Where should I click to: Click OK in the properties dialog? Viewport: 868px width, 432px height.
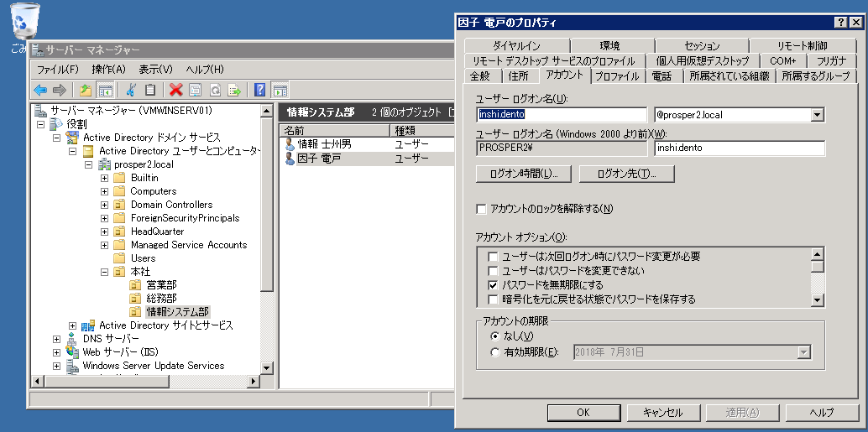coord(583,413)
